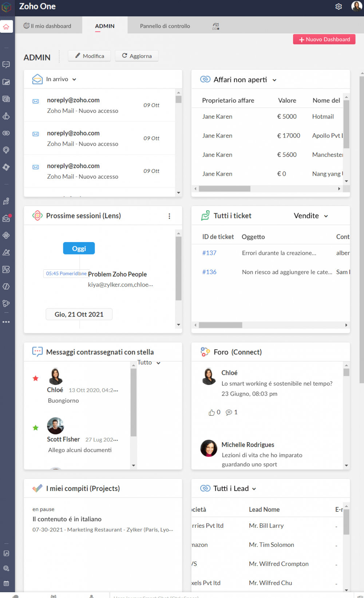Open the mountain-shaped sidebar icon
This screenshot has width=364, height=598.
click(6, 252)
